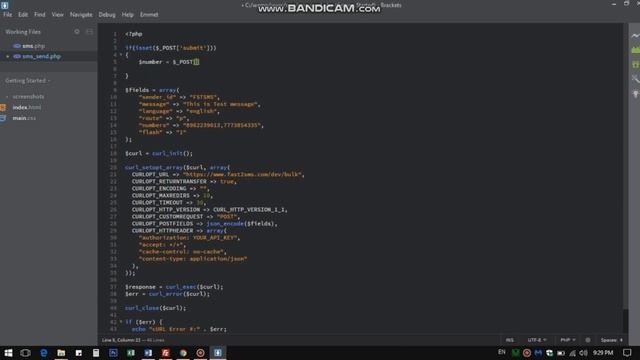Open the Edit menu

click(23, 15)
